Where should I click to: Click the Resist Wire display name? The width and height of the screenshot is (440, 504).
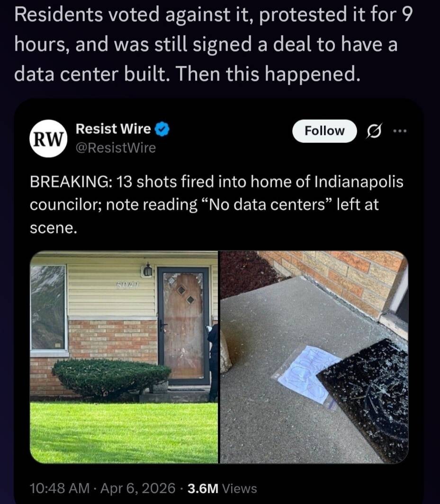[x=113, y=129]
